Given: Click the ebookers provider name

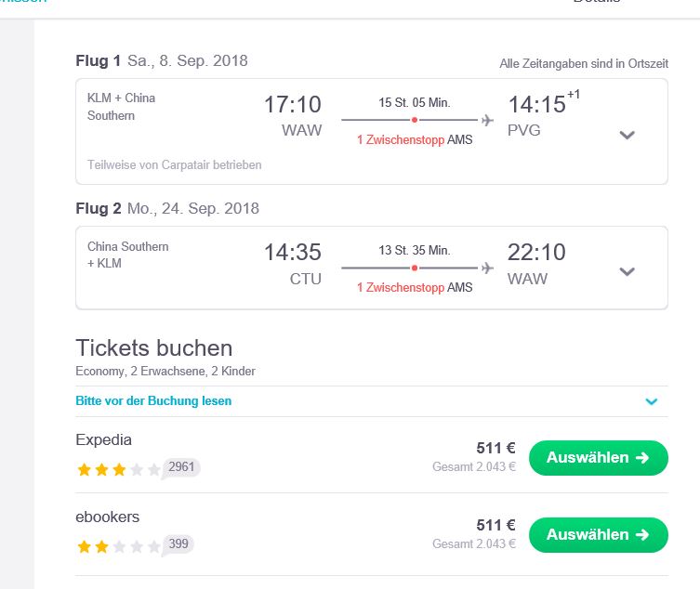Looking at the screenshot, I should click(108, 517).
